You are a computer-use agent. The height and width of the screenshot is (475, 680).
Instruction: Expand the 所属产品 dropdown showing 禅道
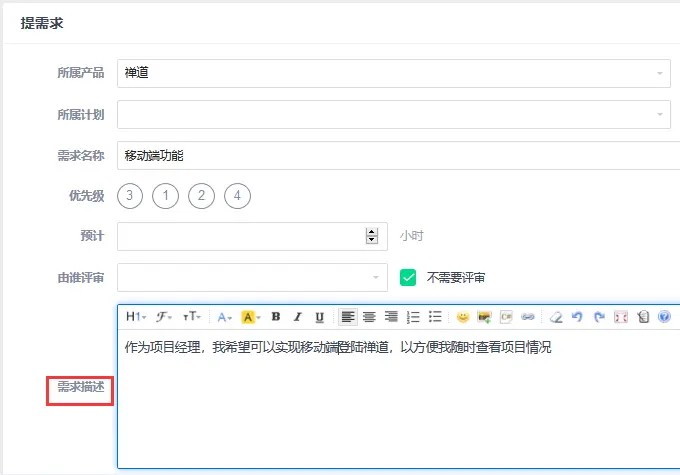(394, 73)
